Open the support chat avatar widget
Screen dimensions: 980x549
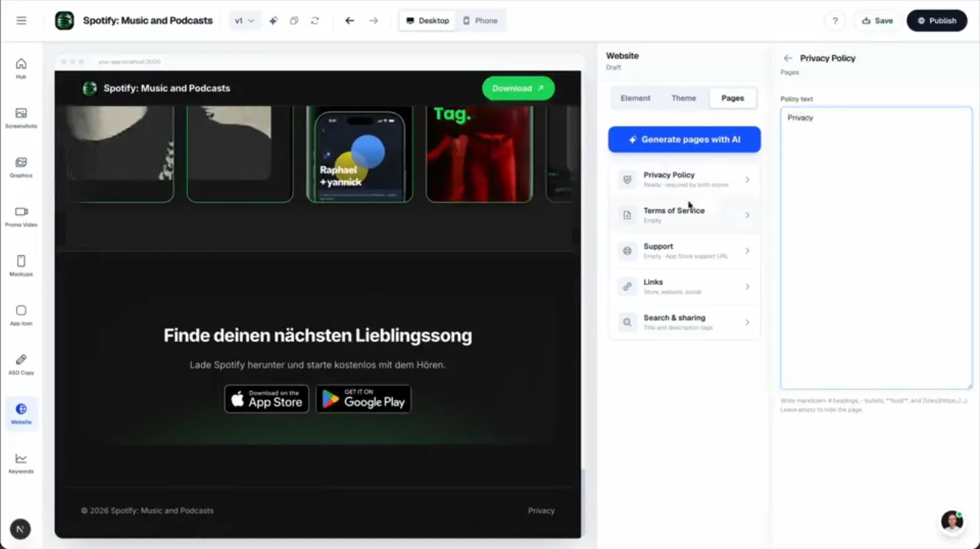952,521
